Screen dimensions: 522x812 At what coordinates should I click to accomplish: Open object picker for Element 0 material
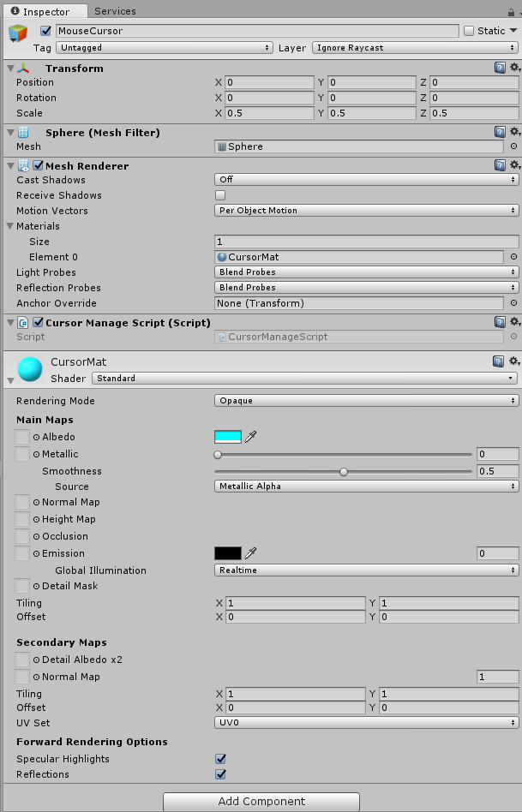click(x=514, y=257)
